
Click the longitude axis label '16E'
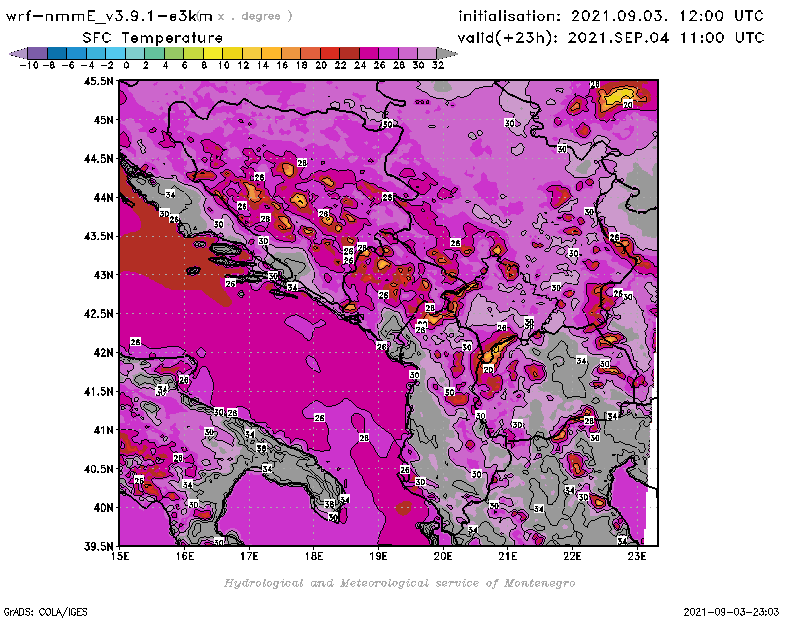[x=185, y=556]
